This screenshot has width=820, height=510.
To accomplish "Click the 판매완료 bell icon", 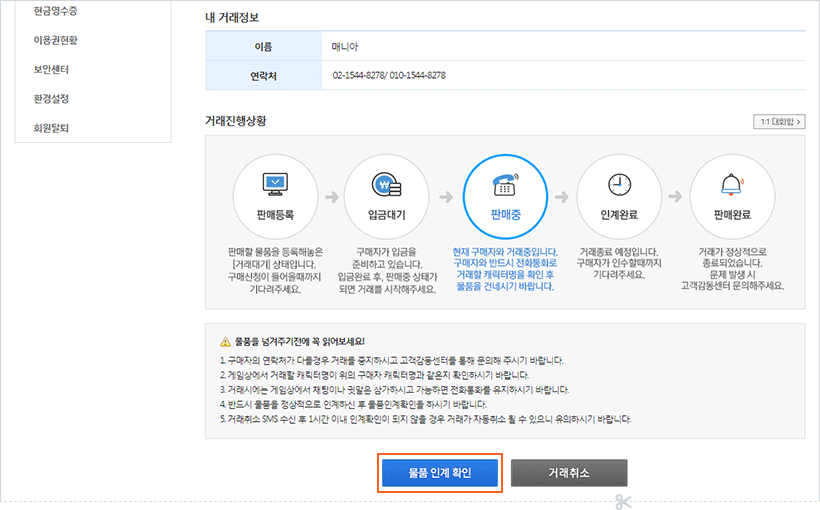I will [732, 185].
